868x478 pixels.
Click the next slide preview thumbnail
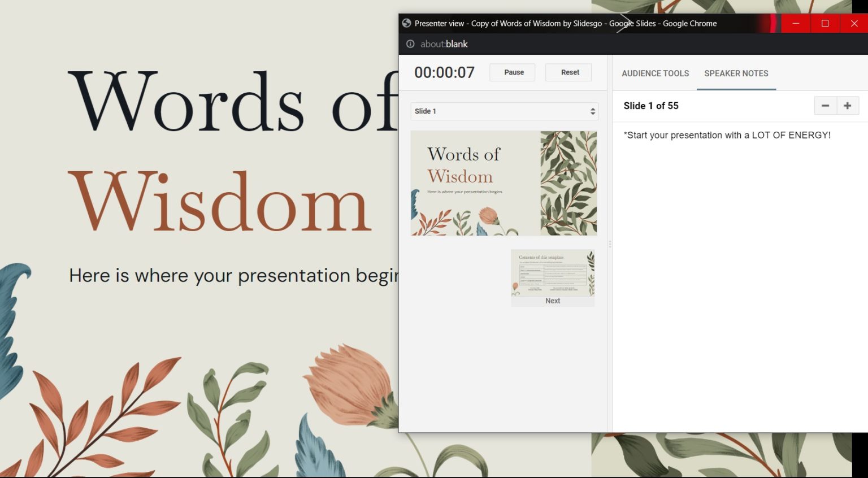pyautogui.click(x=553, y=274)
